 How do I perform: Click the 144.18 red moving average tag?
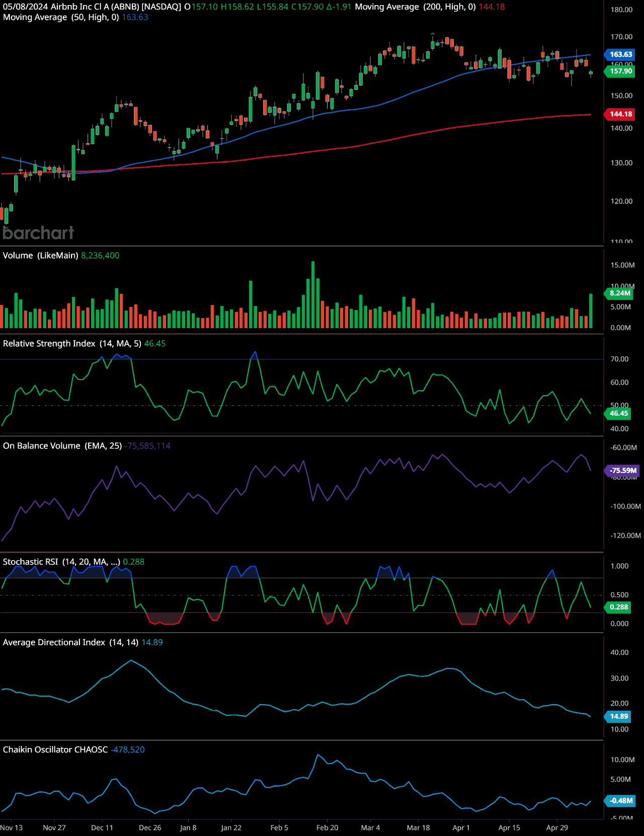(x=620, y=114)
